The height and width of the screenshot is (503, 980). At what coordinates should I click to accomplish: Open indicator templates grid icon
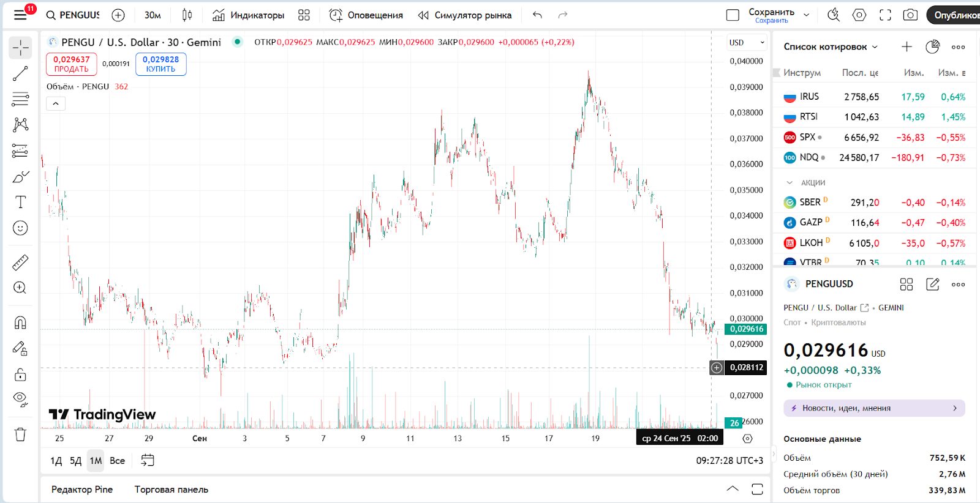(x=304, y=15)
